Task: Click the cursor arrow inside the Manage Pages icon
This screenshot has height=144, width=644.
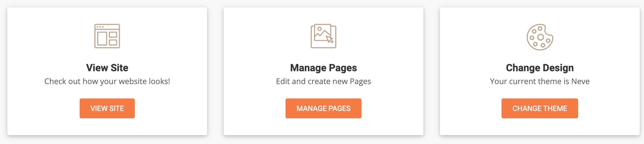Action: 330,39
